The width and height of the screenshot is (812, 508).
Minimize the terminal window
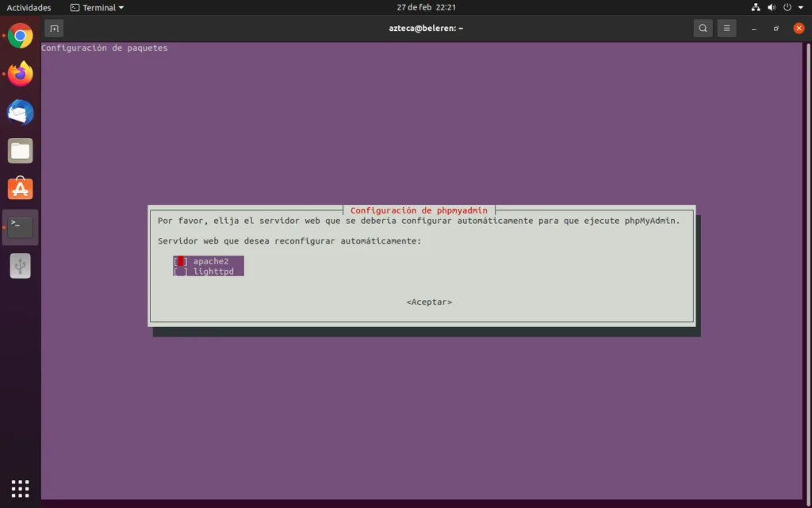click(x=754, y=29)
